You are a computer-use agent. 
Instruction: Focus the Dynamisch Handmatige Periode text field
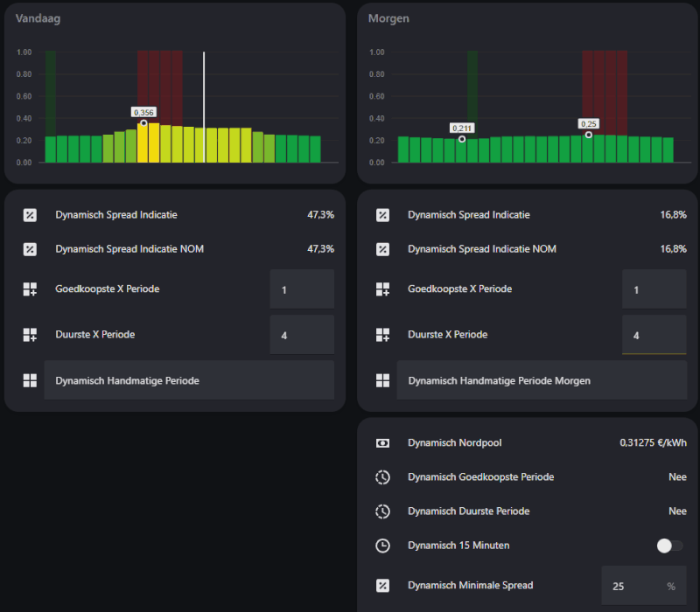tap(189, 380)
